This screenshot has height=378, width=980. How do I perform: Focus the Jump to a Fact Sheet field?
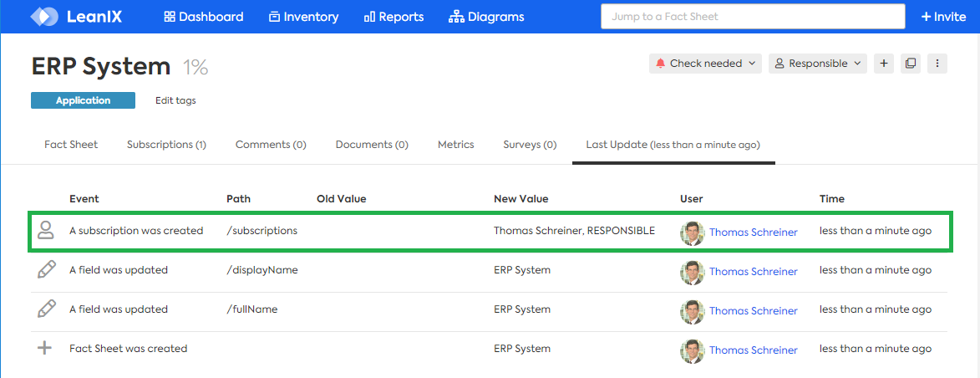[753, 16]
